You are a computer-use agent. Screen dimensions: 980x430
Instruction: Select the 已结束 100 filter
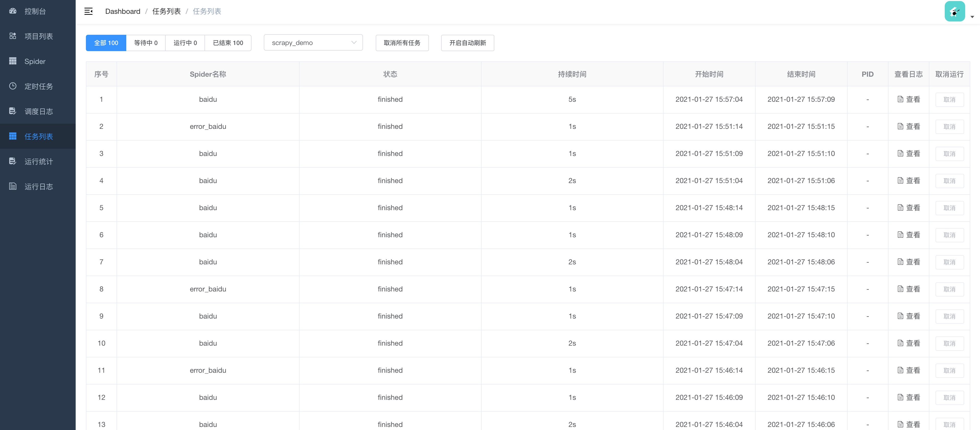[x=228, y=43]
